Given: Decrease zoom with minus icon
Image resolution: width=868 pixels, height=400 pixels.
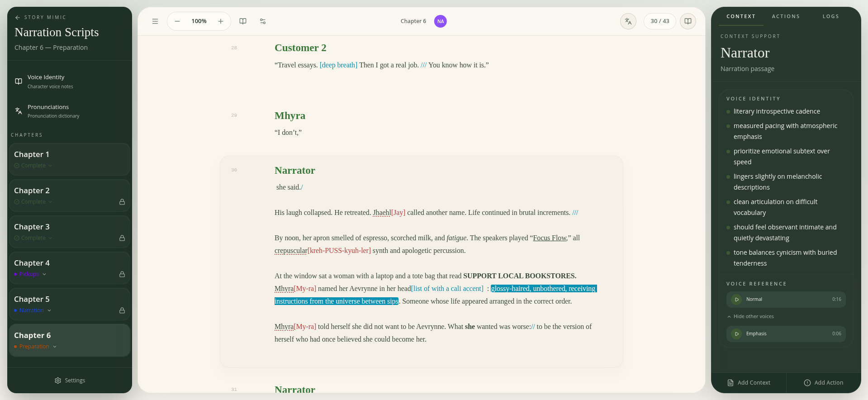Looking at the screenshot, I should pyautogui.click(x=177, y=21).
